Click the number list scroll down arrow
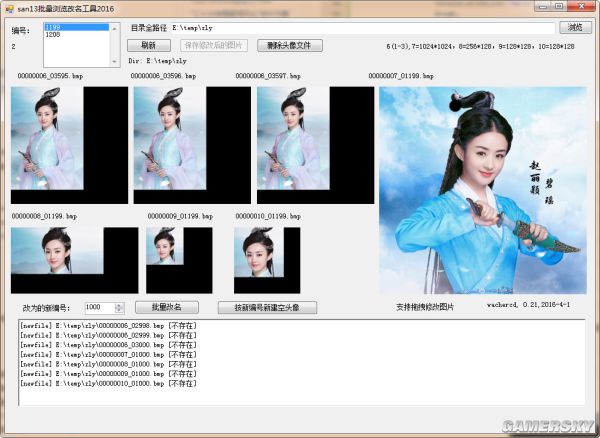 tap(114, 61)
